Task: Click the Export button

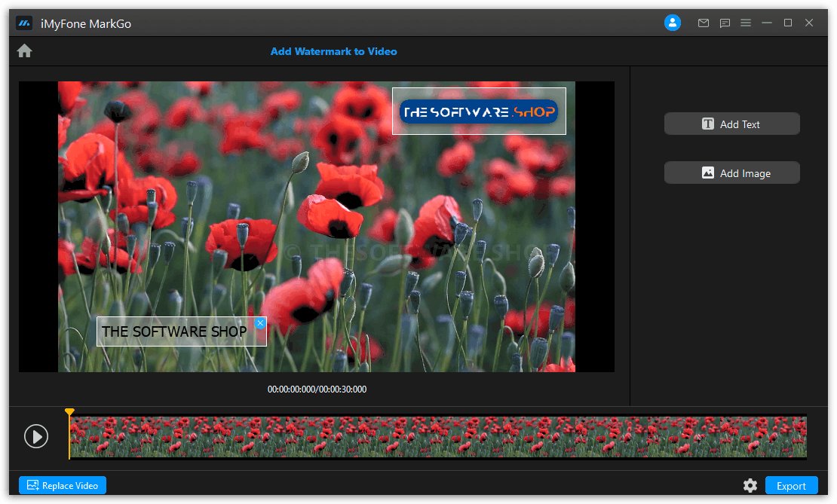Action: click(x=791, y=485)
